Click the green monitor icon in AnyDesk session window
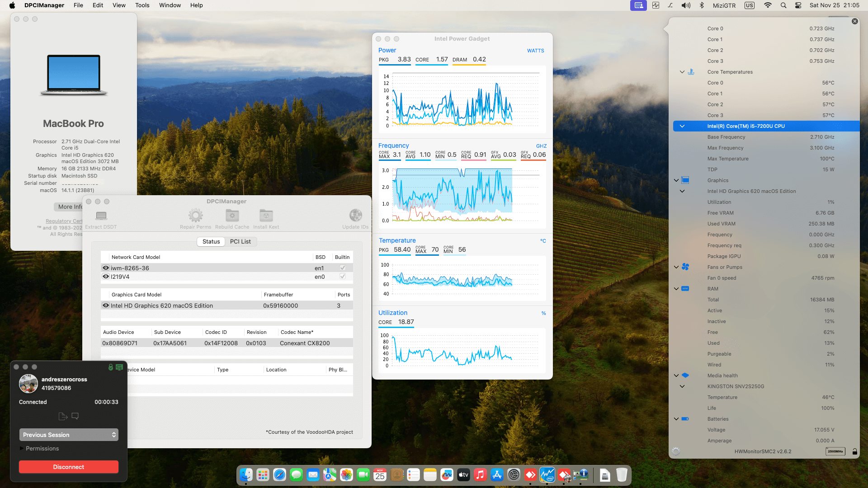The height and width of the screenshot is (488, 868). (x=119, y=367)
